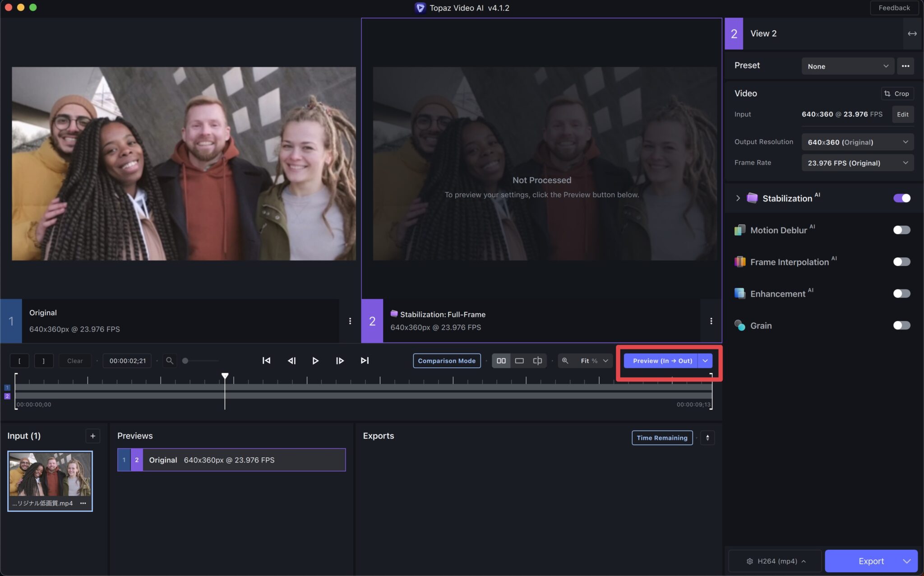Open the three-dot menu on the Original clip
Image resolution: width=924 pixels, height=576 pixels.
pyautogui.click(x=350, y=321)
